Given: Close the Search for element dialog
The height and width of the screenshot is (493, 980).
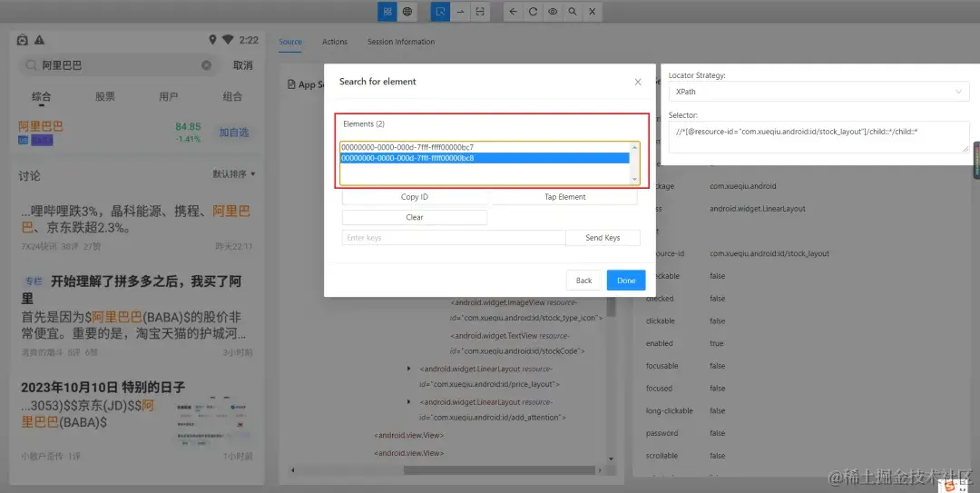Looking at the screenshot, I should click(x=638, y=82).
